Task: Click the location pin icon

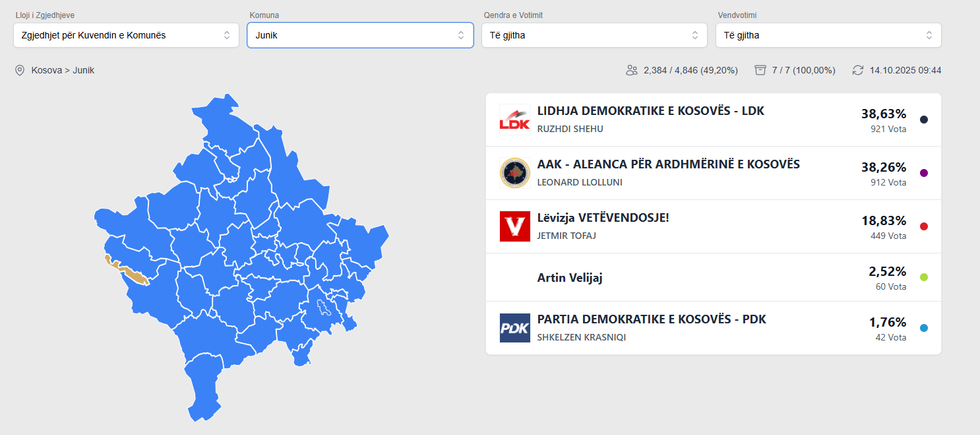Action: pyautogui.click(x=20, y=70)
